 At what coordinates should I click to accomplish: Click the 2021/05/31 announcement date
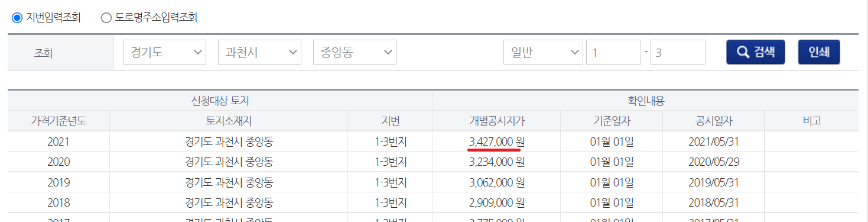(714, 142)
